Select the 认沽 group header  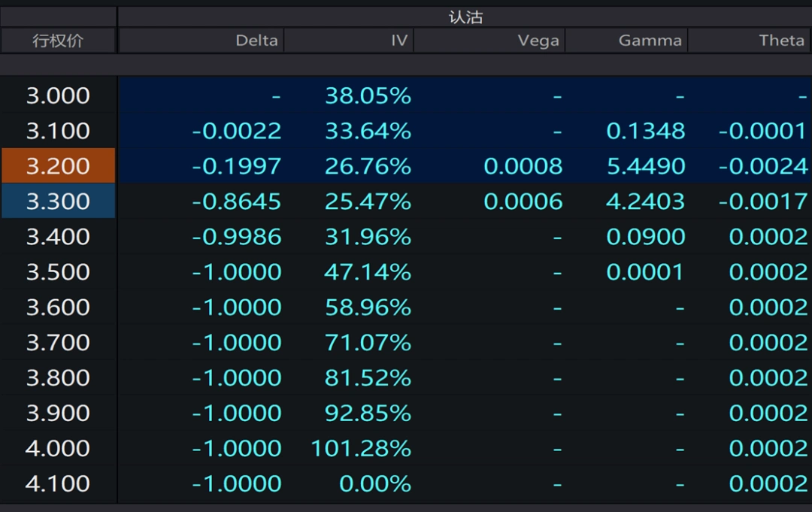pyautogui.click(x=465, y=17)
